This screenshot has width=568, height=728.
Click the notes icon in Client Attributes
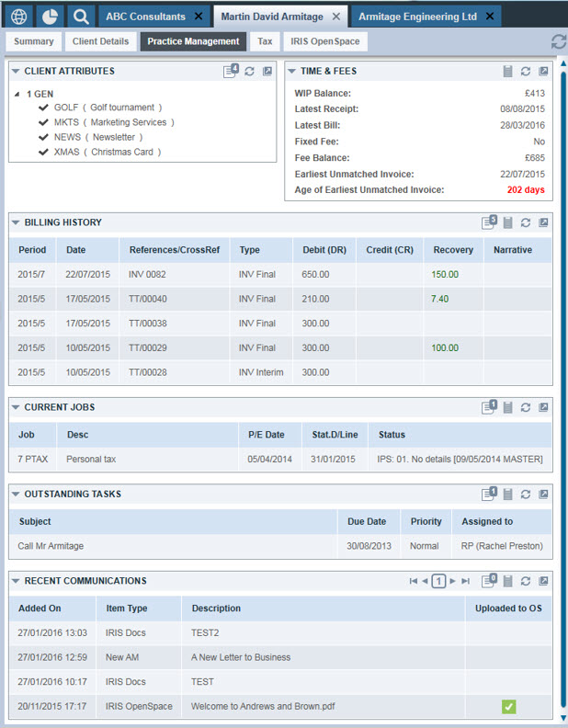(x=231, y=72)
